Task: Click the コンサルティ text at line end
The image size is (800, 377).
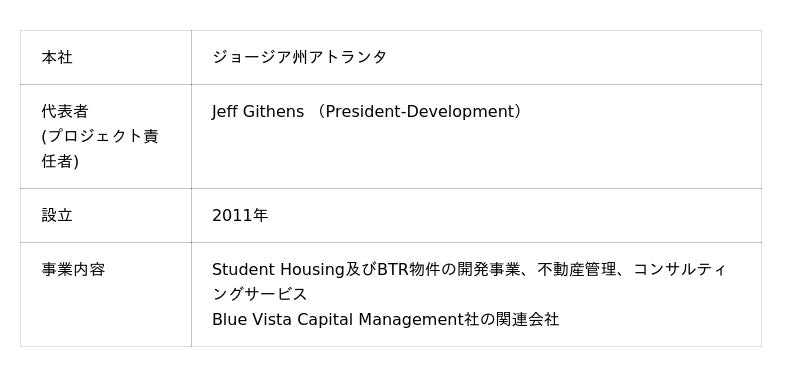Action: pos(680,269)
